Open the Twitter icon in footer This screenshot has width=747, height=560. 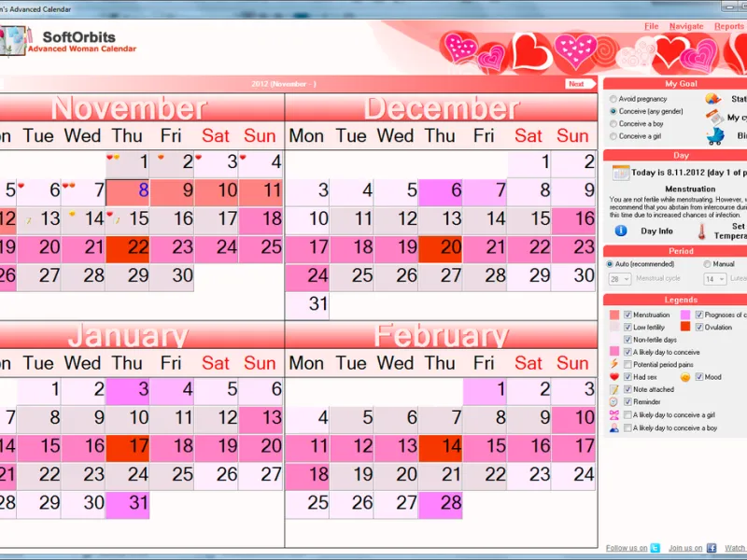(x=655, y=548)
